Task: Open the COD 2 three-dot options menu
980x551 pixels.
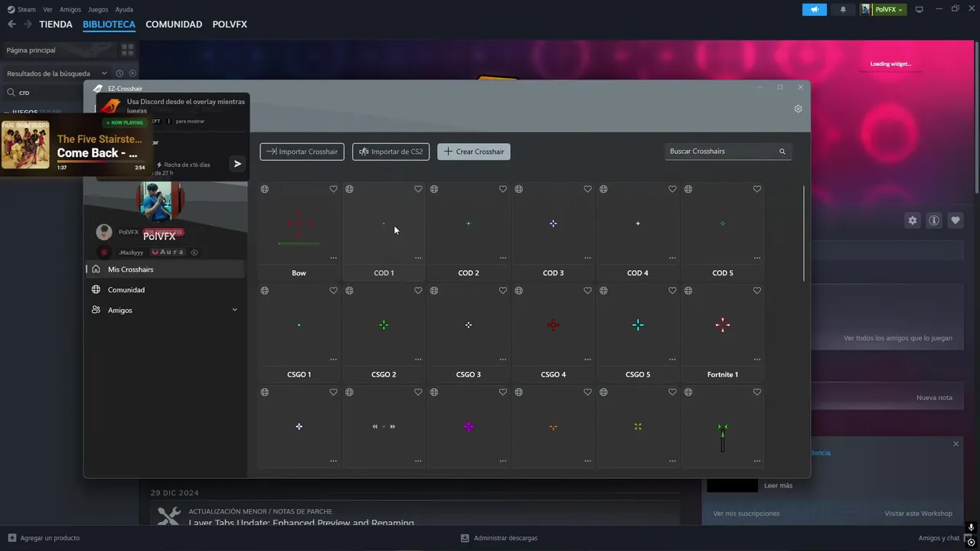Action: (503, 258)
